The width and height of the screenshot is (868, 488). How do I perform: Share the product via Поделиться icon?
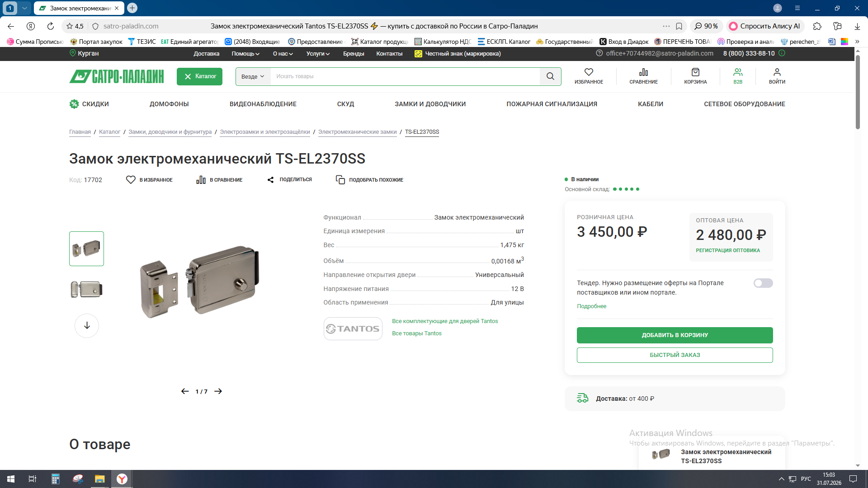click(270, 180)
